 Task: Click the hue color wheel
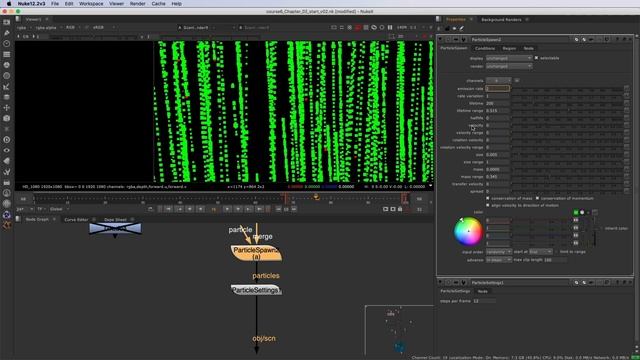tap(468, 231)
